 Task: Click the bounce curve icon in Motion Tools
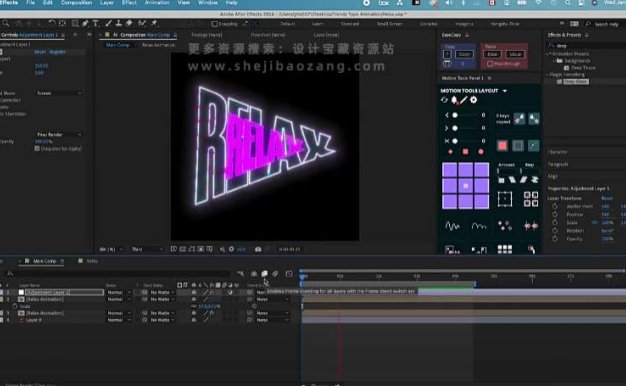(x=479, y=226)
